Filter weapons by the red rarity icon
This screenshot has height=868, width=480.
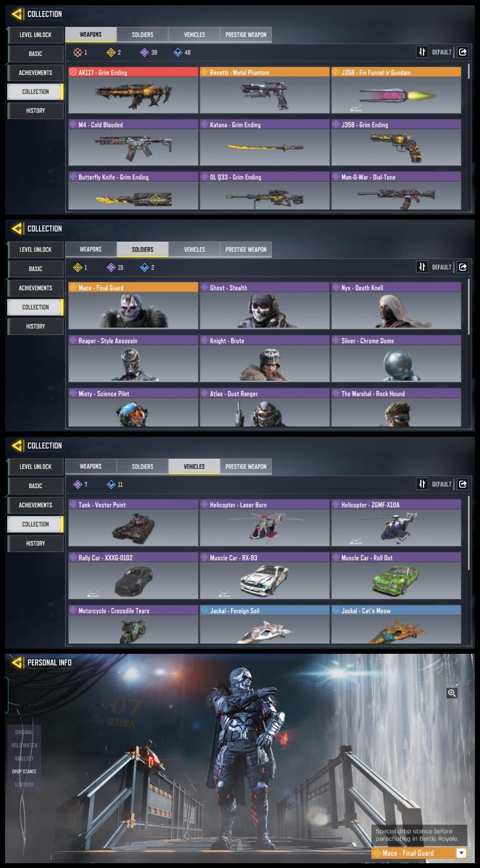pos(78,52)
